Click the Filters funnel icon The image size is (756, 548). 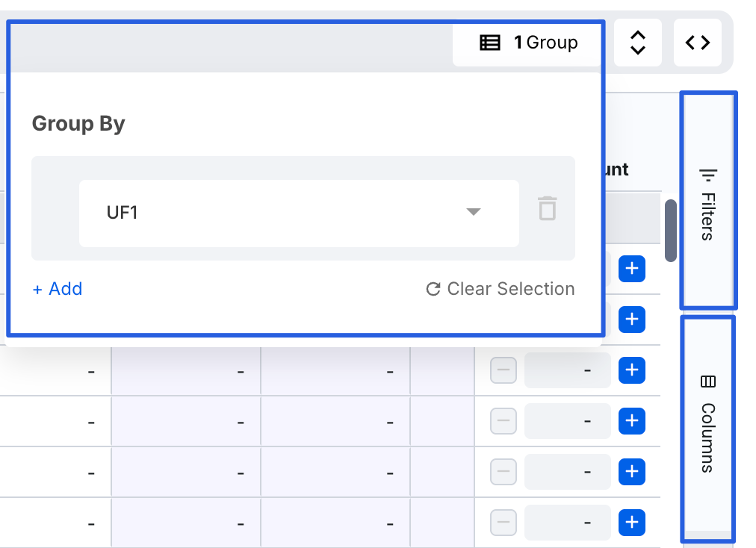pyautogui.click(x=707, y=175)
